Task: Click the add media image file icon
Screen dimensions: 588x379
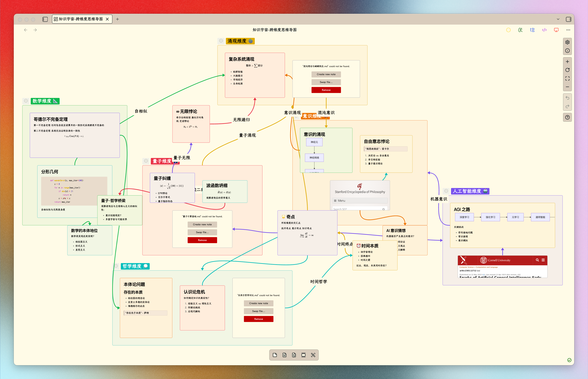Action: coord(294,355)
